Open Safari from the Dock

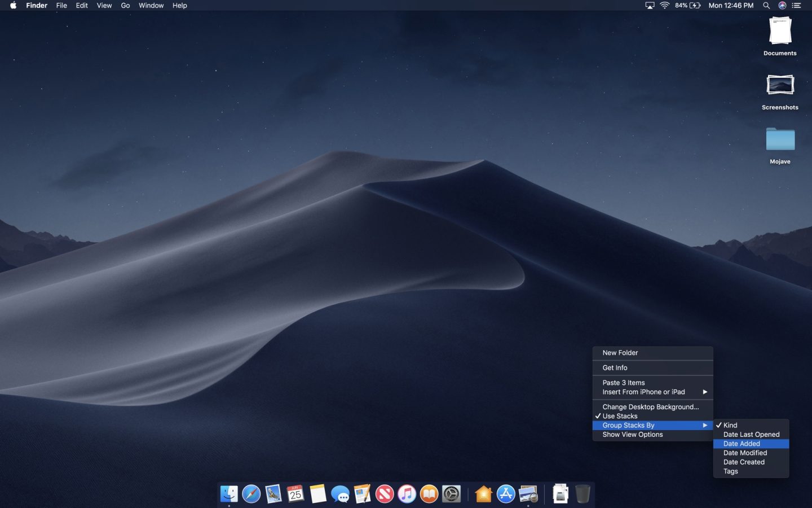(251, 494)
